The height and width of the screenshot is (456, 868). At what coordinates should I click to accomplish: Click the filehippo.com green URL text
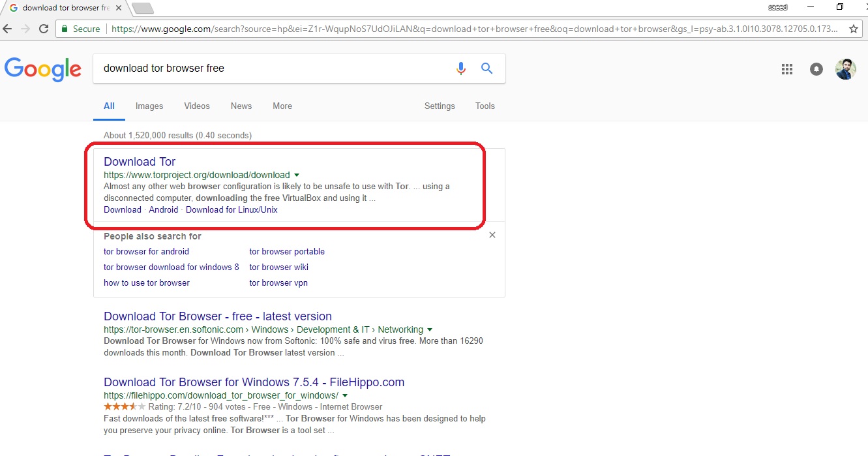220,395
